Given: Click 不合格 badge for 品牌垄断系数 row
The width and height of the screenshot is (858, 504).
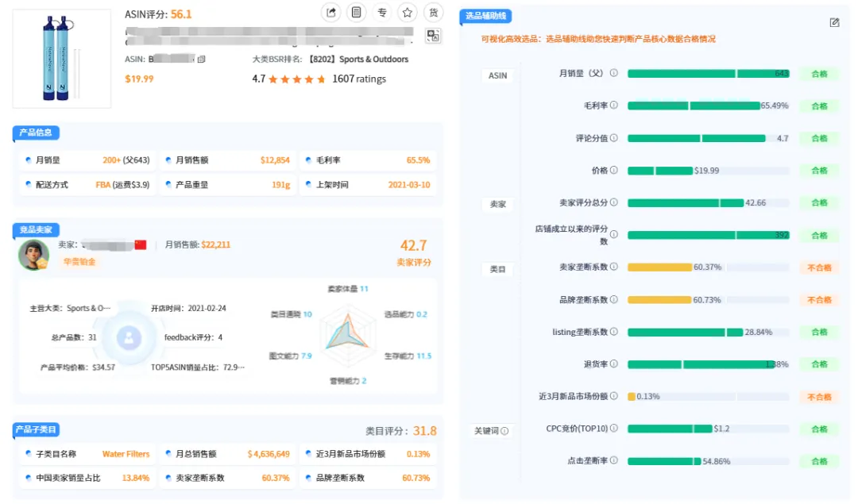Looking at the screenshot, I should (x=819, y=300).
